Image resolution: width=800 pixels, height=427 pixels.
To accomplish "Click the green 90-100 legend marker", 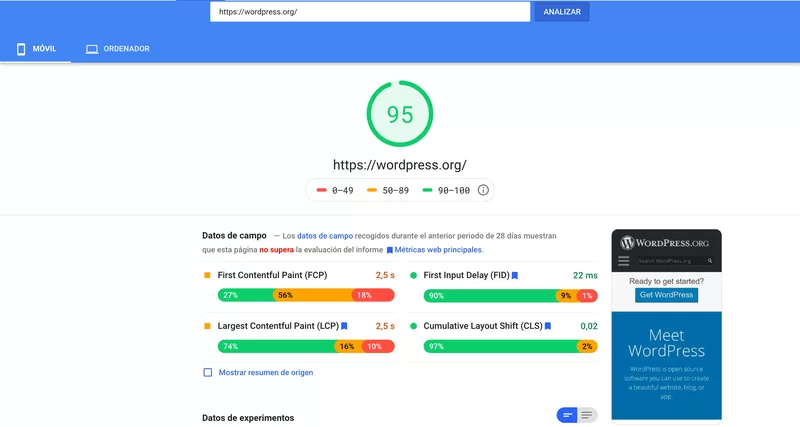I will [428, 190].
